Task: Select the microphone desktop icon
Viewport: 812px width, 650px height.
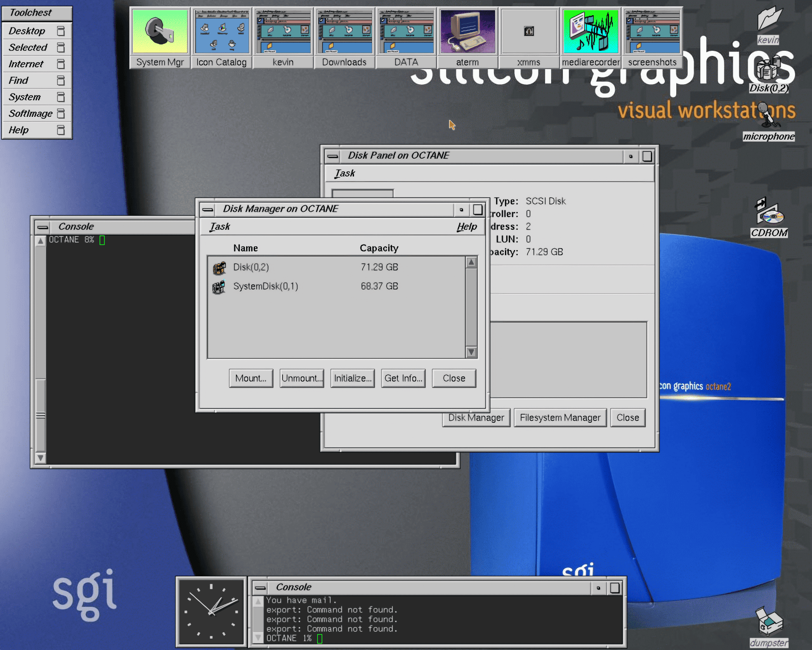Action: pos(769,122)
